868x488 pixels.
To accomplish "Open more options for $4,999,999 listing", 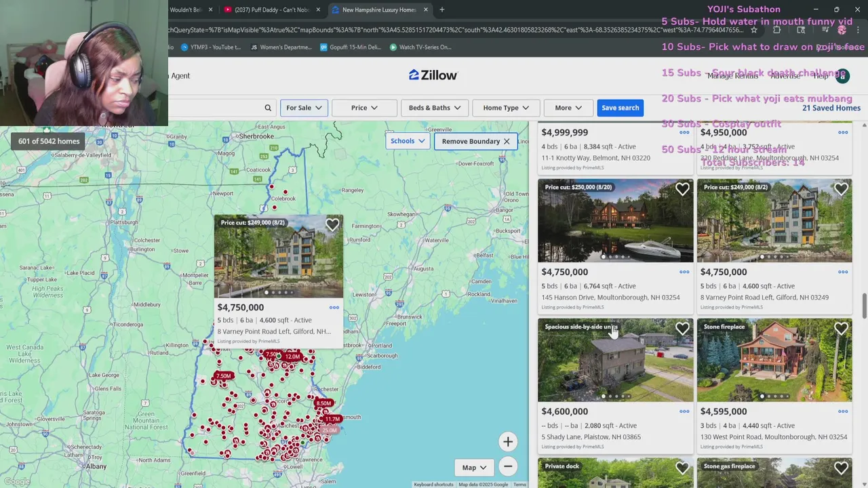I will pos(684,132).
